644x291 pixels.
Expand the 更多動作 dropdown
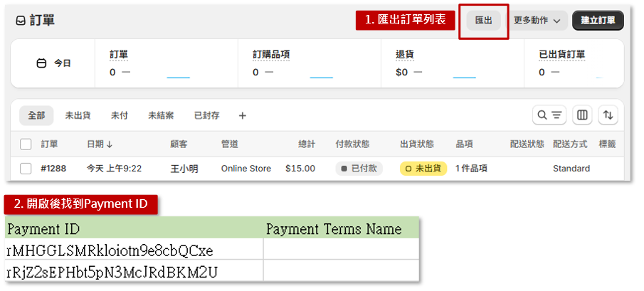coord(537,21)
